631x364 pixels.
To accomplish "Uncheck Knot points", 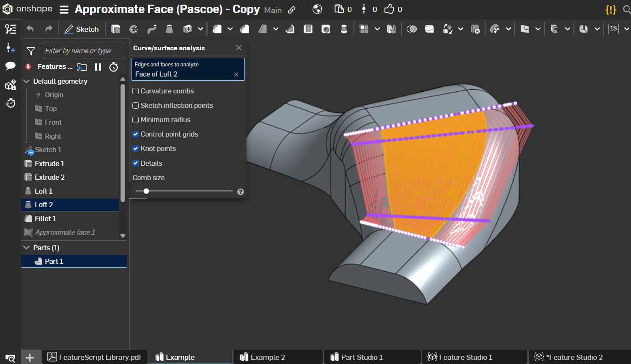I will tap(136, 149).
